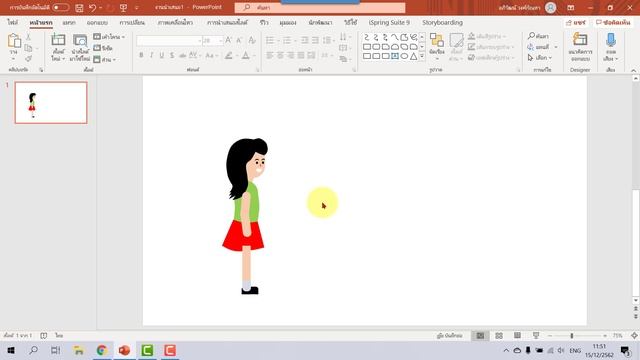The height and width of the screenshot is (360, 640).
Task: Open the font size dropdown
Action: pos(220,40)
